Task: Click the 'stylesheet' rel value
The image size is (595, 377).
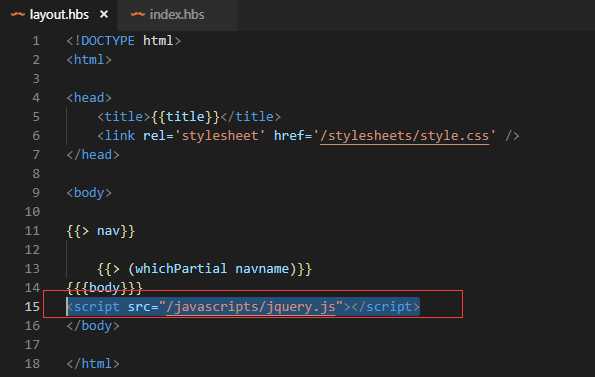Action: (x=219, y=136)
